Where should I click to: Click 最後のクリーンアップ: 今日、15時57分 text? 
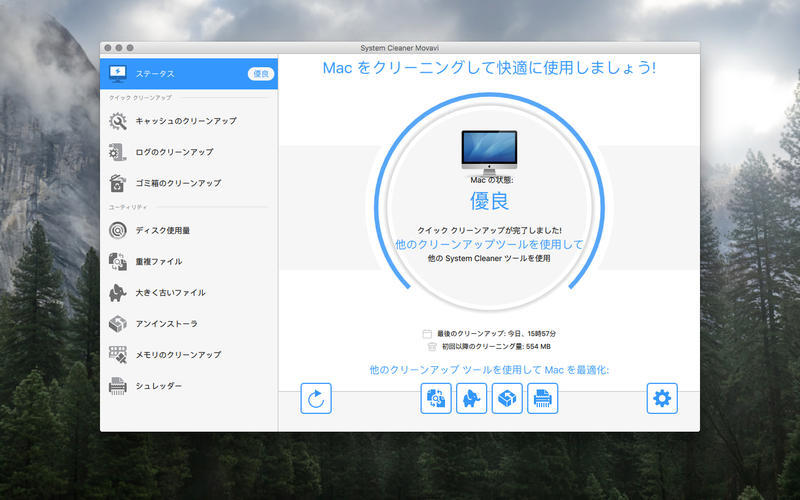point(496,334)
